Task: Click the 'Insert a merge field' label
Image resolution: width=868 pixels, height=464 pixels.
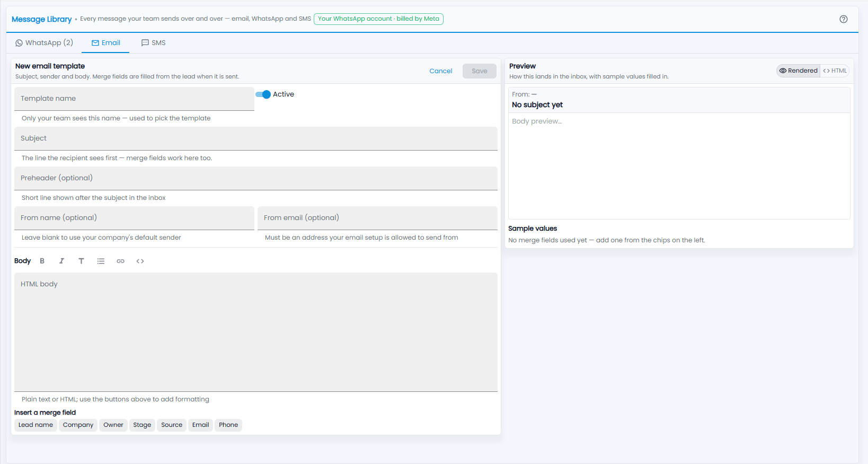Action: coord(45,413)
